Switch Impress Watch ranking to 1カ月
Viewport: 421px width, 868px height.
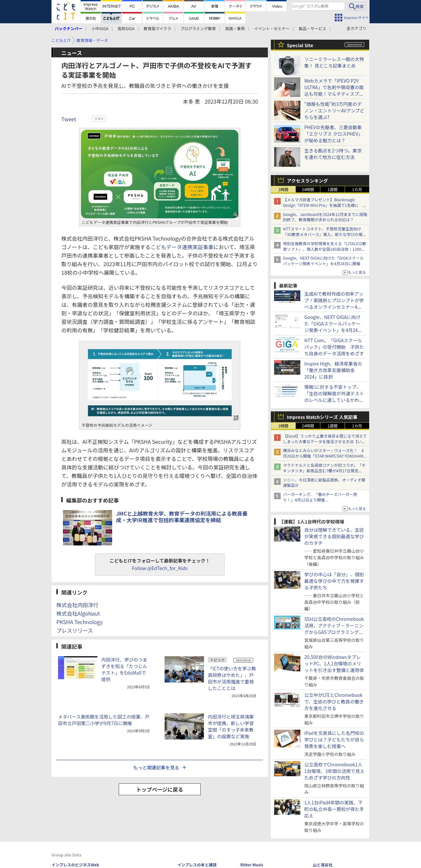357,426
